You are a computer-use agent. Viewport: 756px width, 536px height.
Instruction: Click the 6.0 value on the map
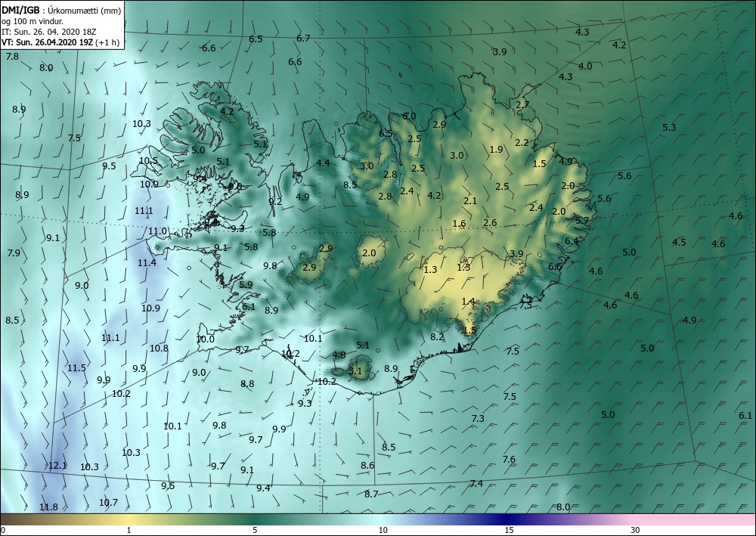[x=409, y=116]
